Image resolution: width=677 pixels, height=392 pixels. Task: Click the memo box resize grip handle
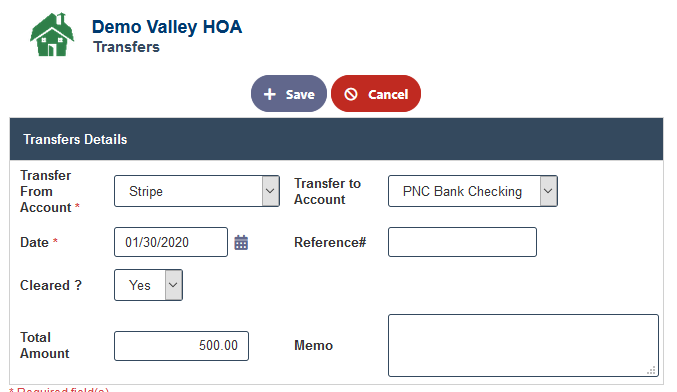coord(652,370)
